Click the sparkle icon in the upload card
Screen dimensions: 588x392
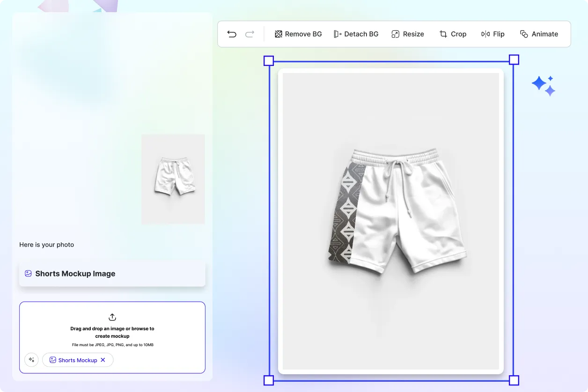pyautogui.click(x=31, y=360)
